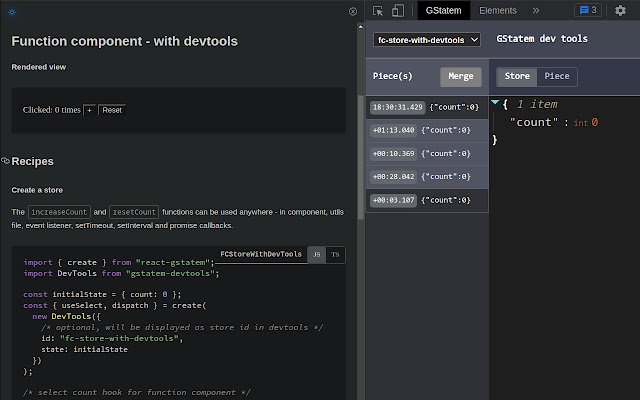The image size is (640, 400).
Task: Activate the inspect element picker icon
Action: click(378, 11)
